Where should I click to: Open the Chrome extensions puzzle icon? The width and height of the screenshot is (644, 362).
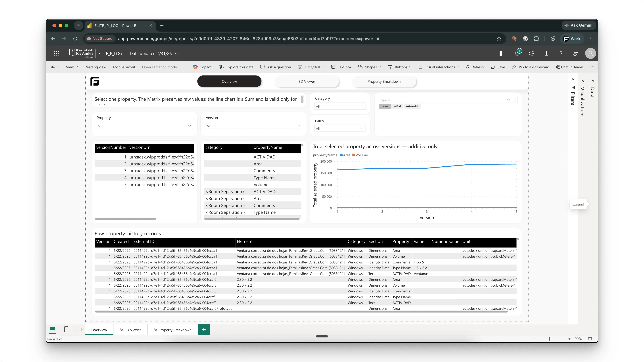click(537, 39)
